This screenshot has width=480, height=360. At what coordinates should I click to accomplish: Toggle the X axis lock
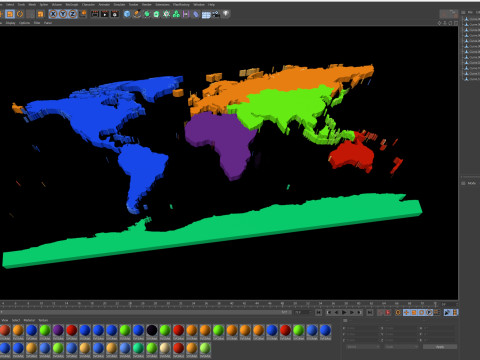point(53,14)
